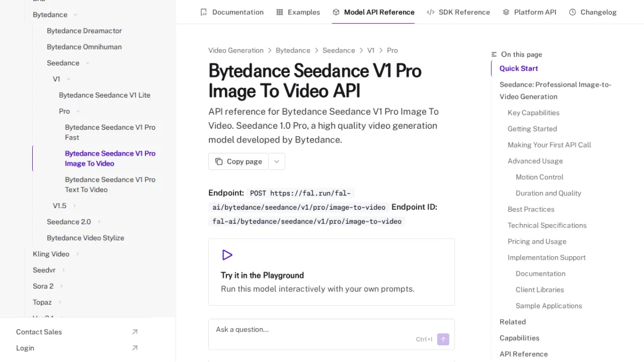Expand the Sora 2 sidebar chevron
This screenshot has width=644, height=362.
[62, 286]
